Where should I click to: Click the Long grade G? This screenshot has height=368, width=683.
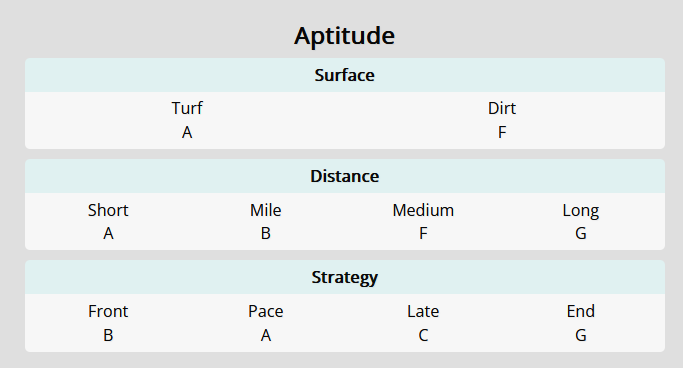581,233
